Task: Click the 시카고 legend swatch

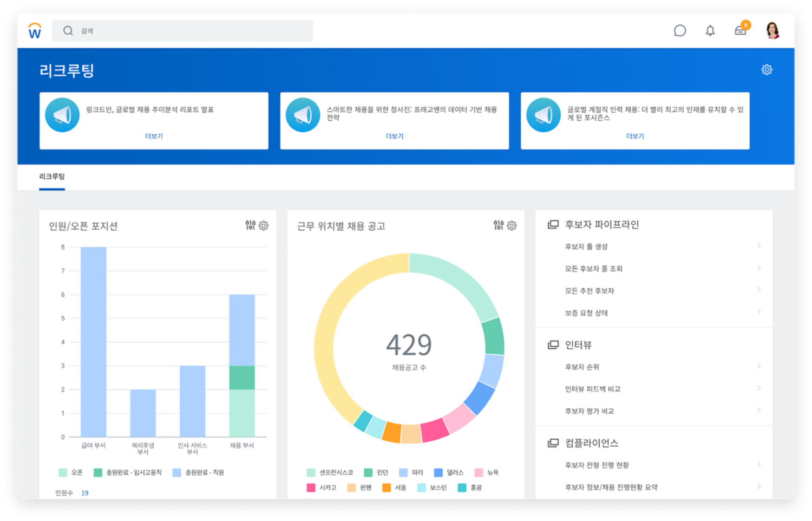Action: click(311, 488)
